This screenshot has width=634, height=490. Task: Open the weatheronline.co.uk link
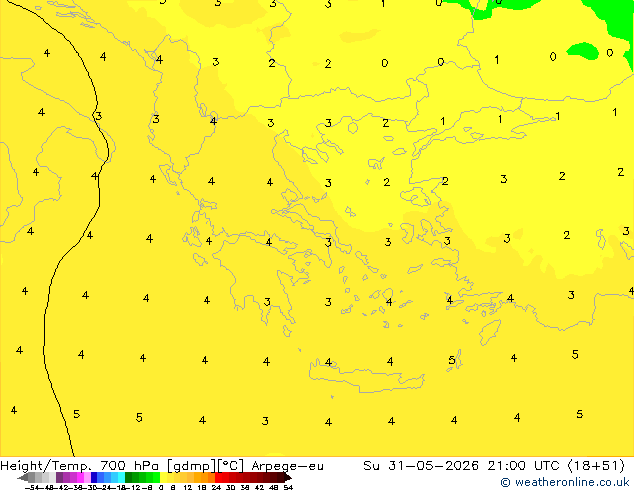pyautogui.click(x=572, y=482)
